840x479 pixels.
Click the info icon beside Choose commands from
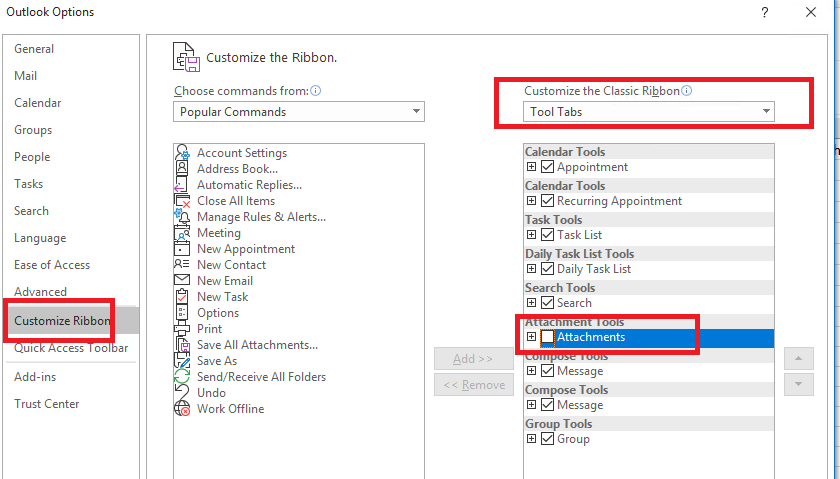coord(316,91)
